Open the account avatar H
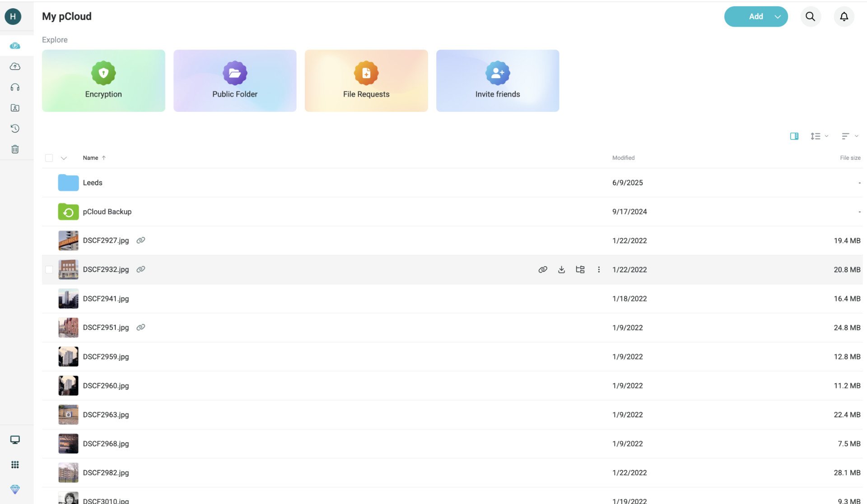The image size is (867, 504). click(13, 17)
